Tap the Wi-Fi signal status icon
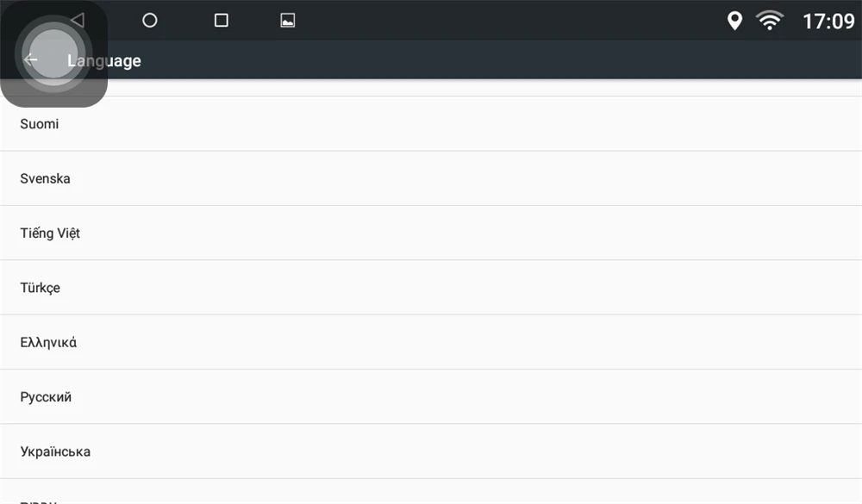This screenshot has height=504, width=862. click(770, 21)
